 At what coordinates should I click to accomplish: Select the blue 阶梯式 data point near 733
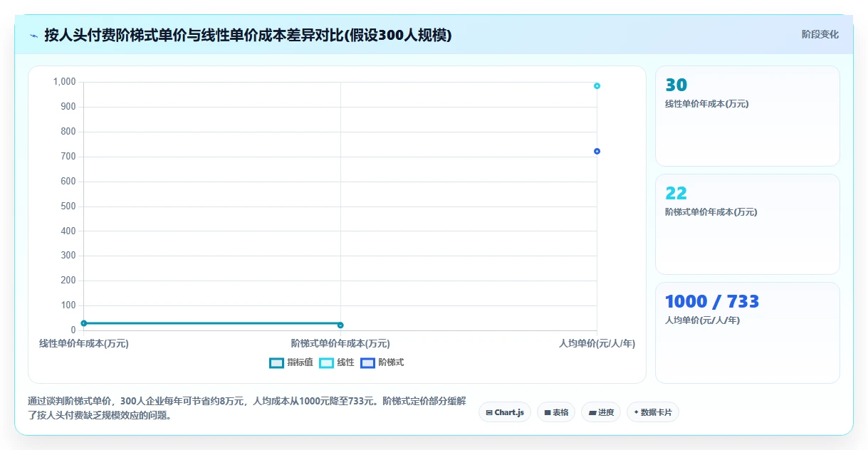[597, 151]
